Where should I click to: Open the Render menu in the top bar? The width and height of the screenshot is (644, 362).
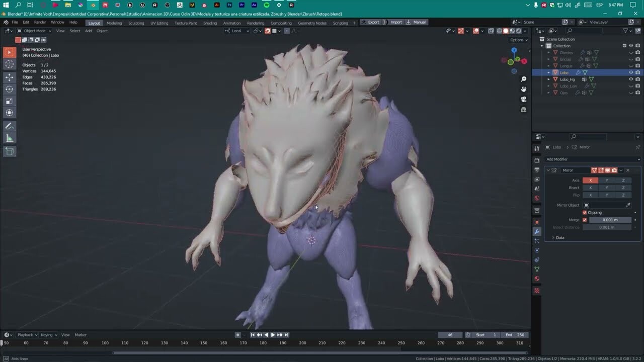(40, 22)
